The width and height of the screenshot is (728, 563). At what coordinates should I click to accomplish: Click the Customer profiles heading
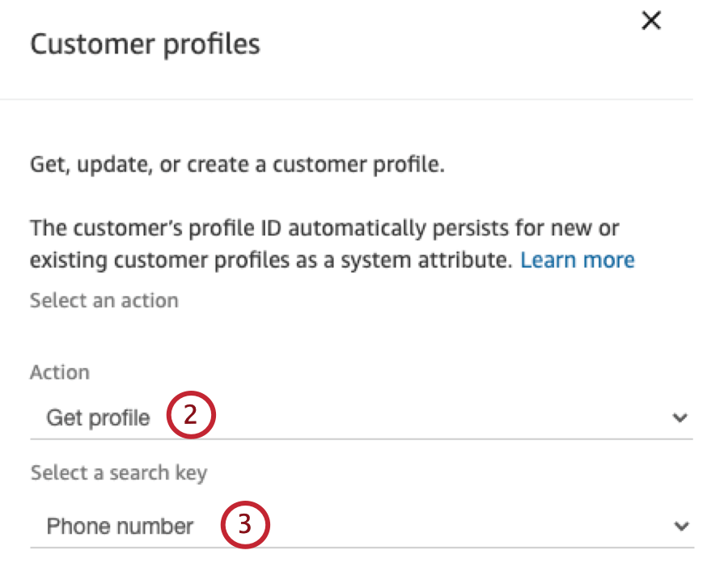(145, 44)
